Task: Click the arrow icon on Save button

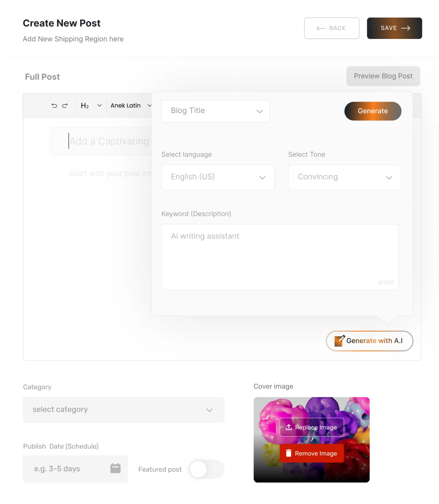Action: point(405,28)
